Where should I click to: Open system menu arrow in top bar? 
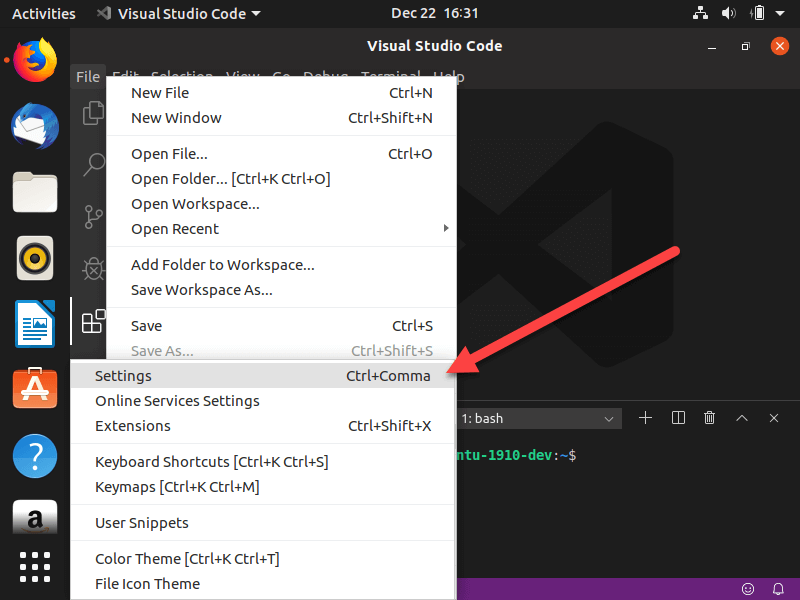coord(780,14)
